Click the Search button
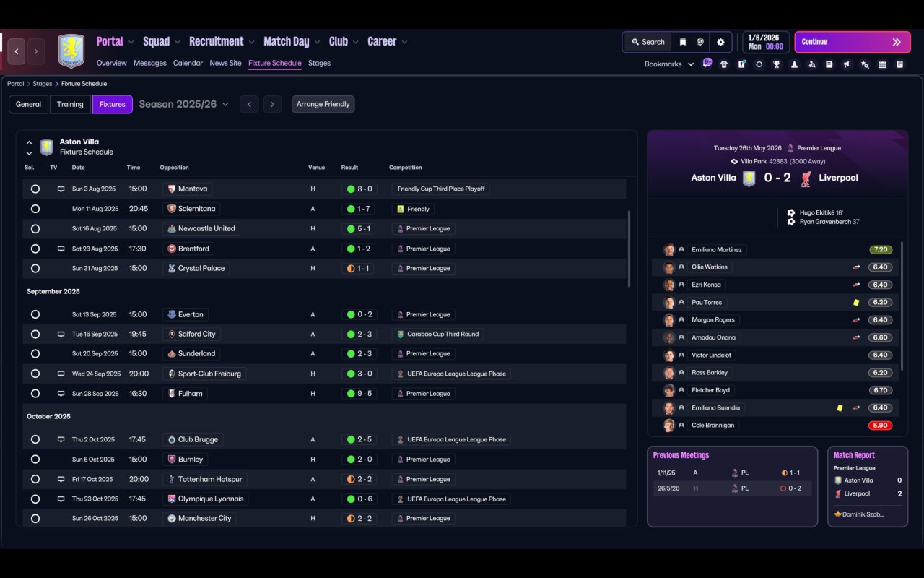Viewport: 924px width, 578px height. click(x=648, y=42)
